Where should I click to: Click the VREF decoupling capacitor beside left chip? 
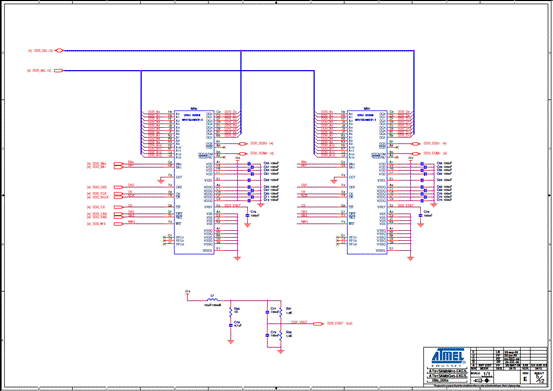tap(247, 215)
